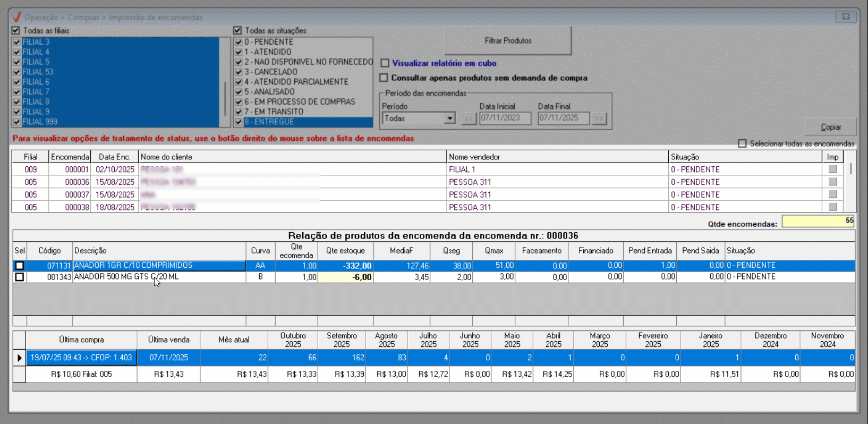Click the Data Inicial date field

(x=505, y=118)
